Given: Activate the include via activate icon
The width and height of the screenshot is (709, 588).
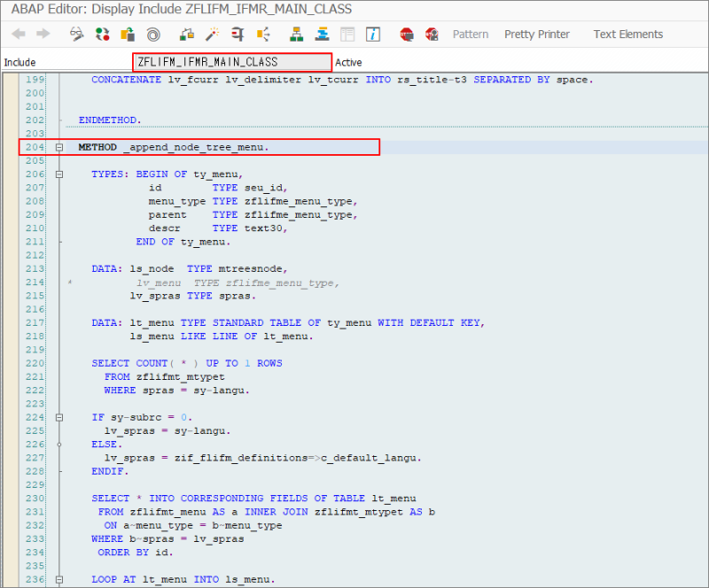Looking at the screenshot, I should [x=127, y=34].
